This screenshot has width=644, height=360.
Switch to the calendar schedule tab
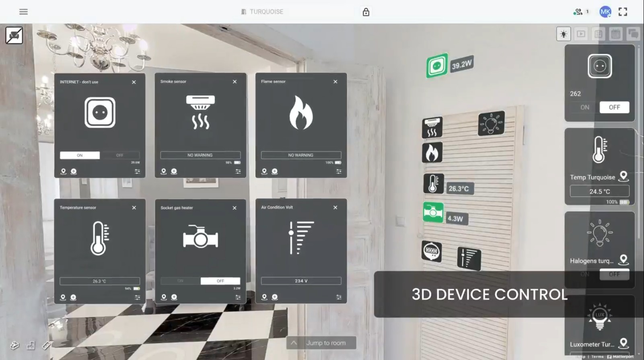615,34
